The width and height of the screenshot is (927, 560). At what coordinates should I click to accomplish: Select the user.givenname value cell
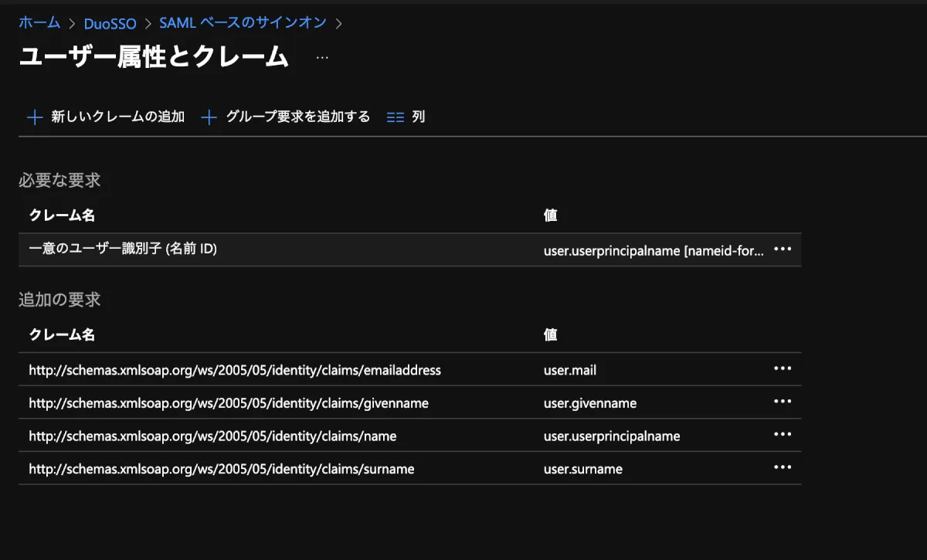click(x=590, y=403)
